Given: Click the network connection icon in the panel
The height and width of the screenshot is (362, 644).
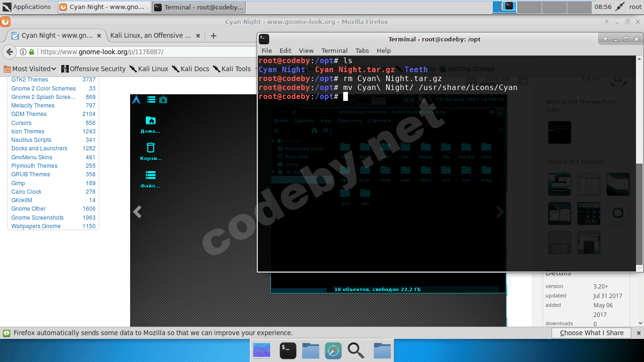Looking at the screenshot, I should (620, 7).
